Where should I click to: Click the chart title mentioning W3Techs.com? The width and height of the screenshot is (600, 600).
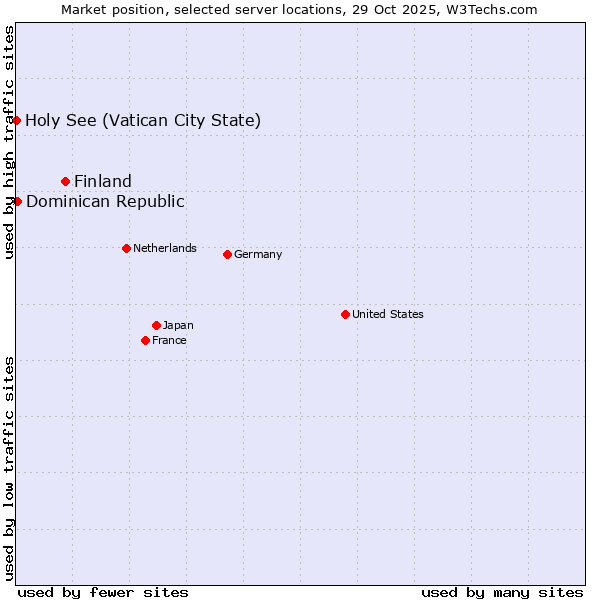[x=299, y=9]
